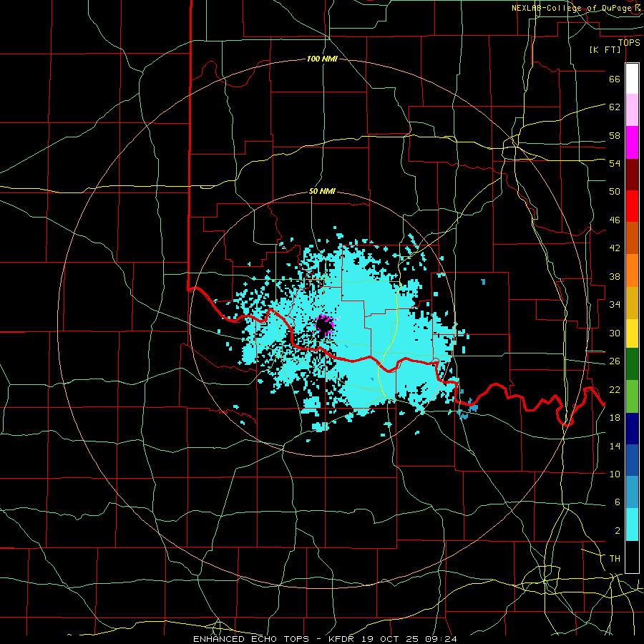The image size is (644, 644).
Task: Click the cyan 2 kft legend swatch
Action: (632, 525)
